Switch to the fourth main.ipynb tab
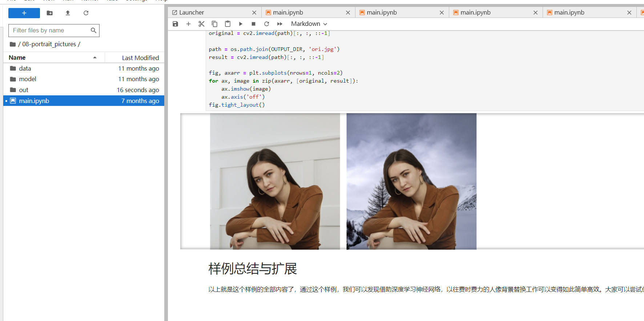The image size is (644, 321). click(x=589, y=13)
